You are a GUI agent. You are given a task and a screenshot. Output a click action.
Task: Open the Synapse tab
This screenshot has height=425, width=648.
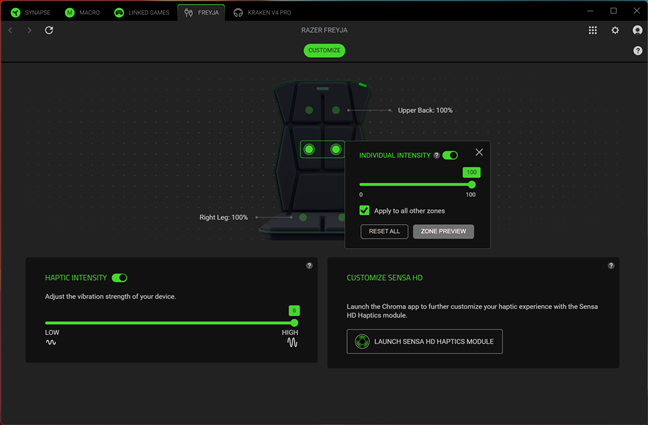pyautogui.click(x=30, y=12)
